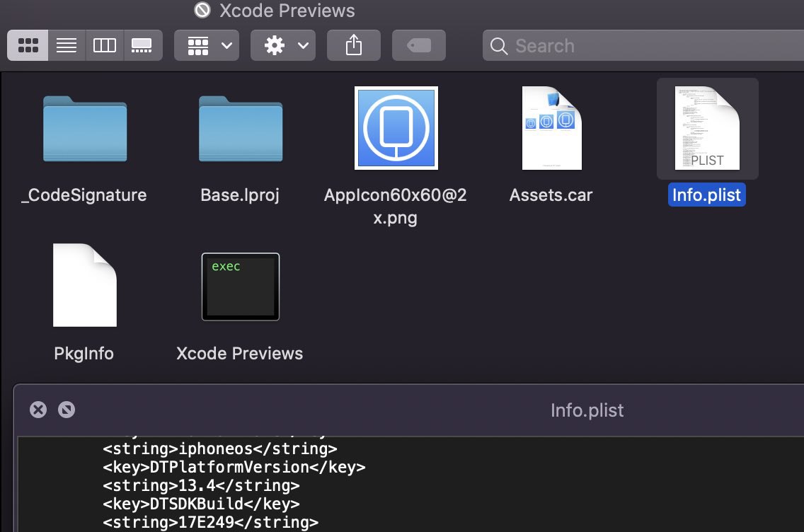The image size is (804, 532).
Task: Select the Base.lproj folder
Action: pos(241,129)
